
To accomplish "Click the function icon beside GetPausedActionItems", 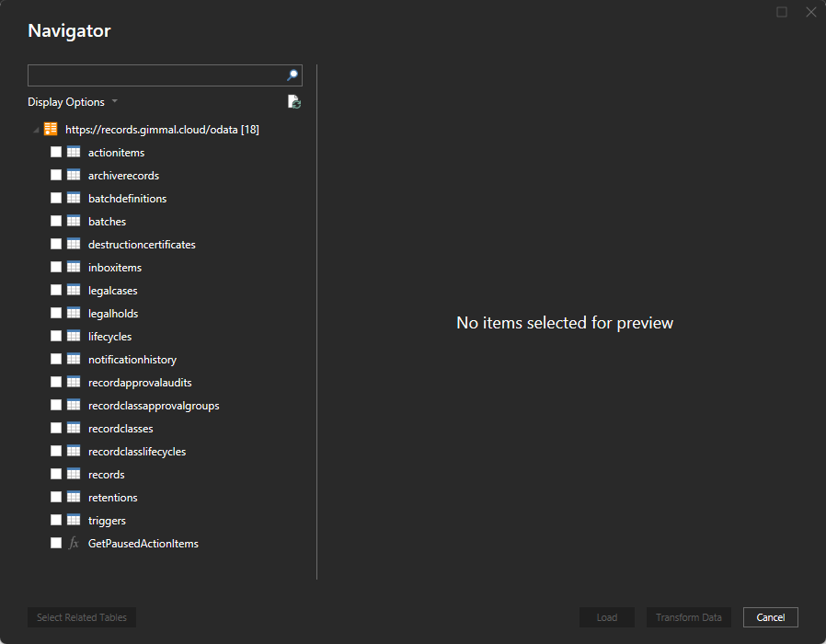I will (x=74, y=544).
